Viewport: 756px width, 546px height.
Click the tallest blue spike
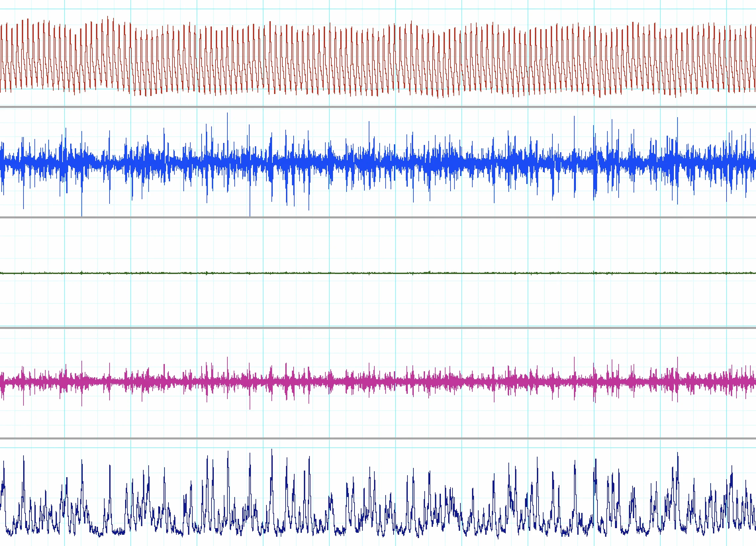227,115
